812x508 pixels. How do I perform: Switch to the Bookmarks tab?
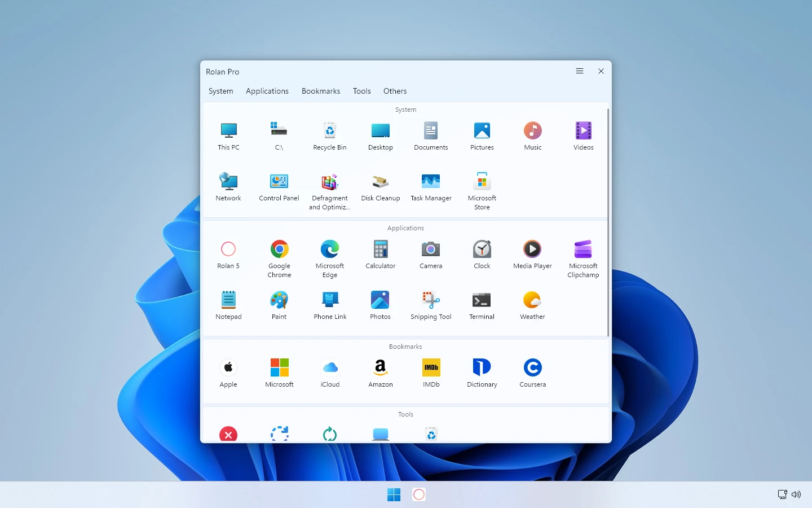321,91
